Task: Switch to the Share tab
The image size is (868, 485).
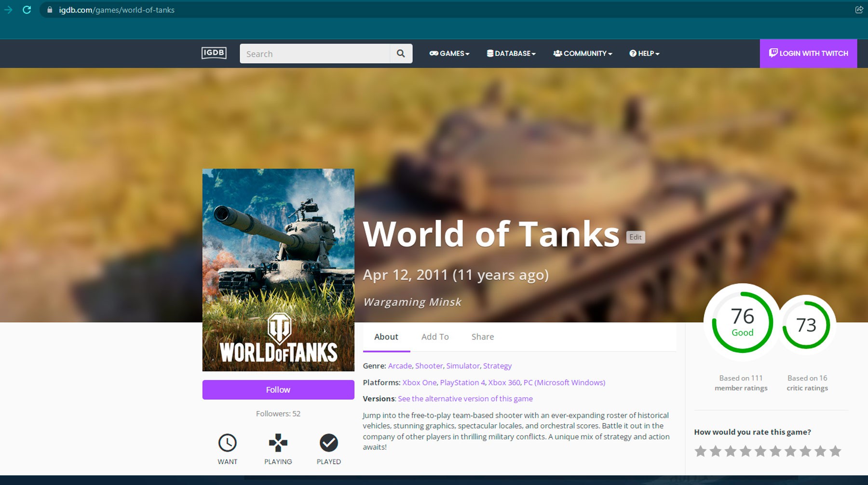Action: pos(483,337)
